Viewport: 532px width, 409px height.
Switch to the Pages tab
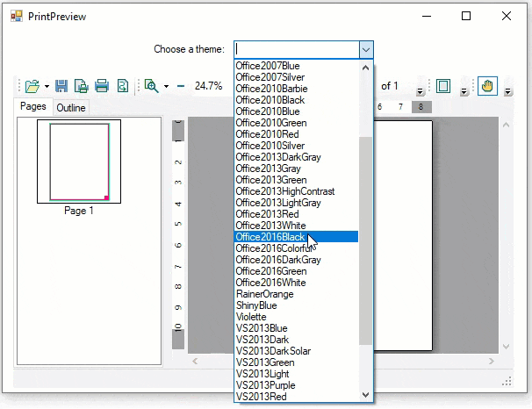33,107
